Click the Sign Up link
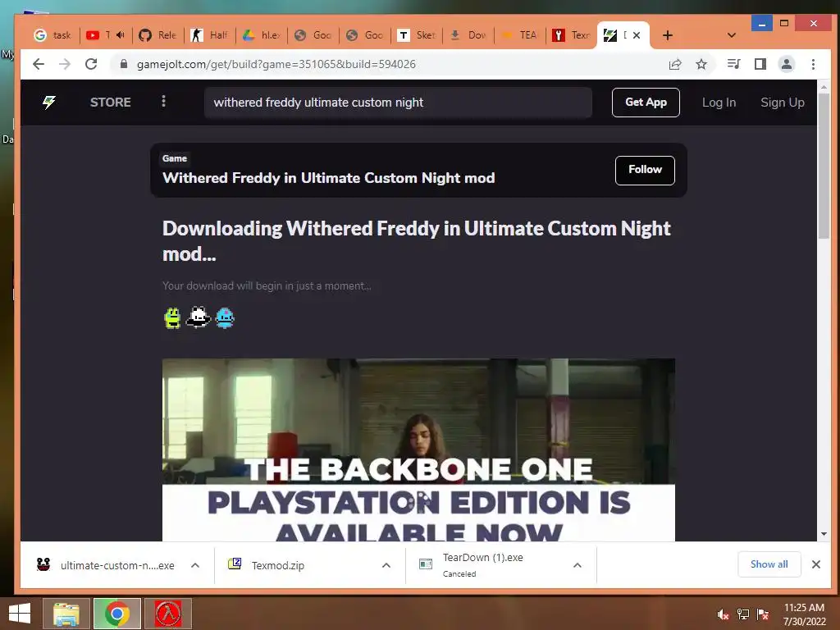The image size is (840, 630). tap(782, 103)
